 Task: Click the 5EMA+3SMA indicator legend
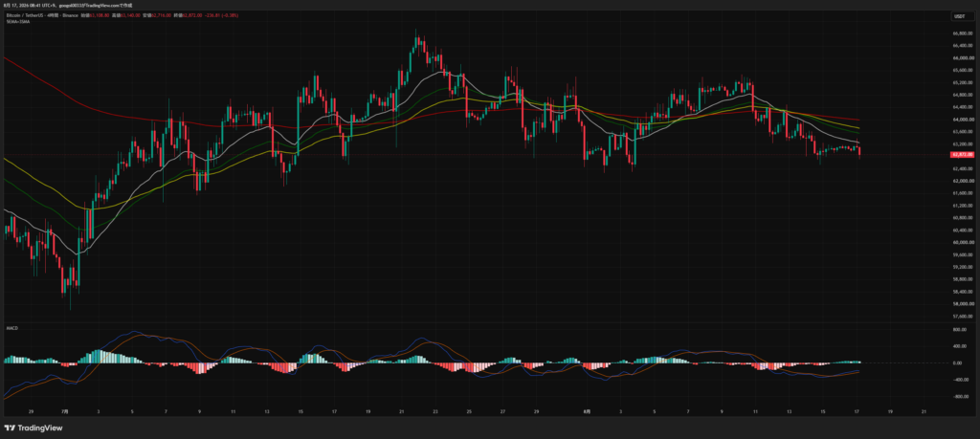coord(17,21)
